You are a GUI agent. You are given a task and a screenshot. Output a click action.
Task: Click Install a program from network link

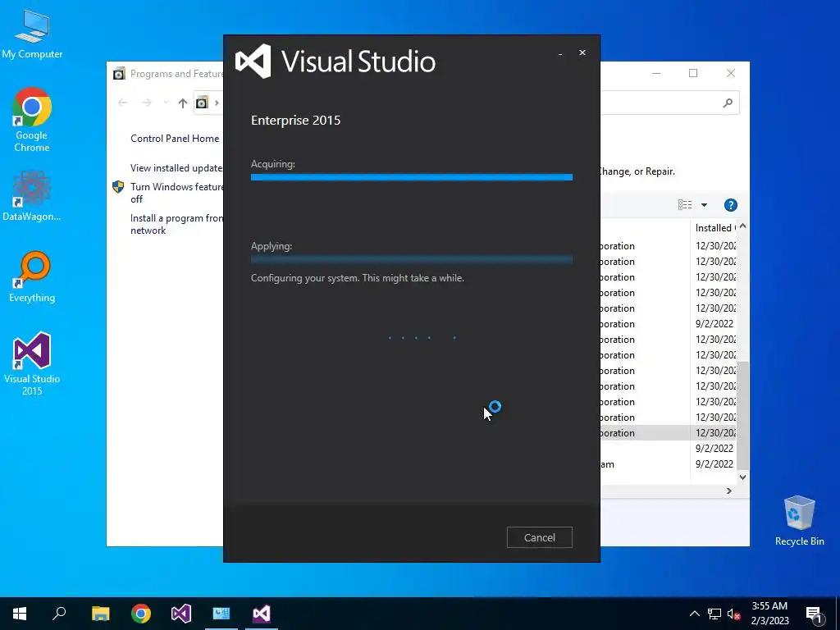pos(176,224)
